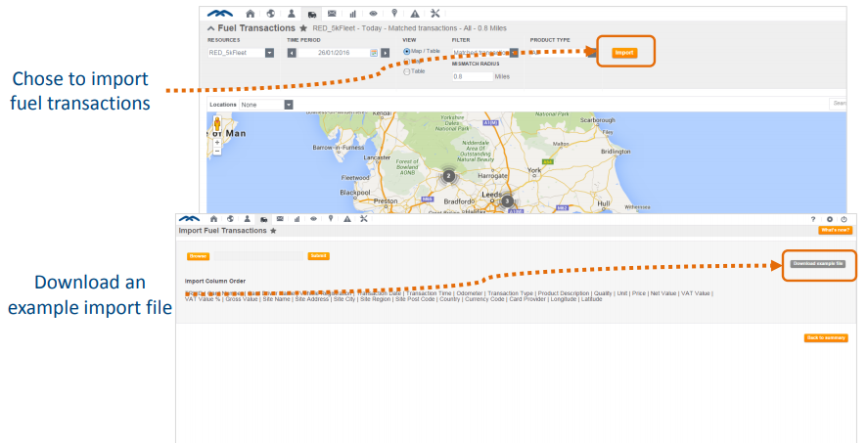Open warning triangle icon in Import Fuel Transactions toolbar
Image resolution: width=868 pixels, height=443 pixels.
(x=347, y=219)
